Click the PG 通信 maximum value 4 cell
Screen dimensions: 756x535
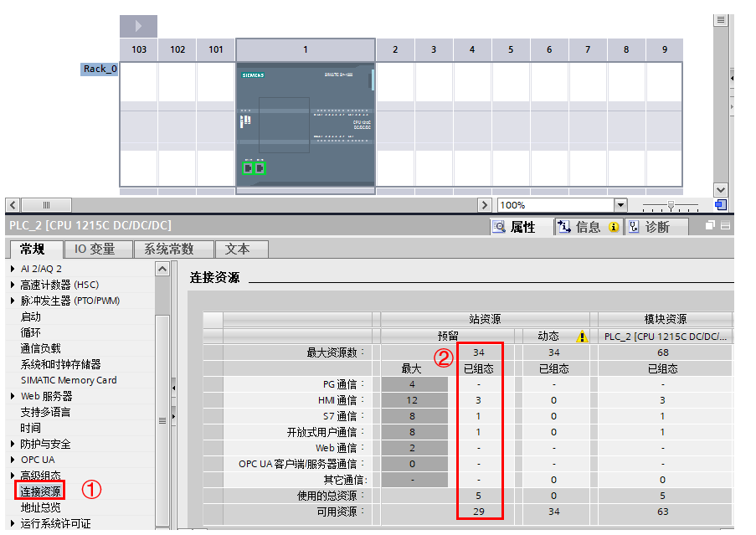(x=413, y=384)
